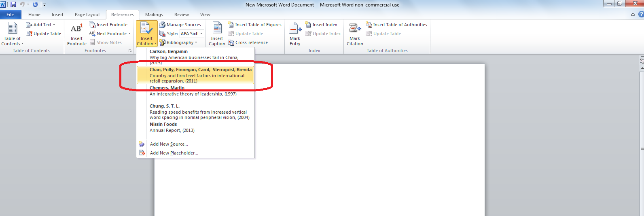Open Manage Sources
The width and height of the screenshot is (644, 216).
click(180, 25)
